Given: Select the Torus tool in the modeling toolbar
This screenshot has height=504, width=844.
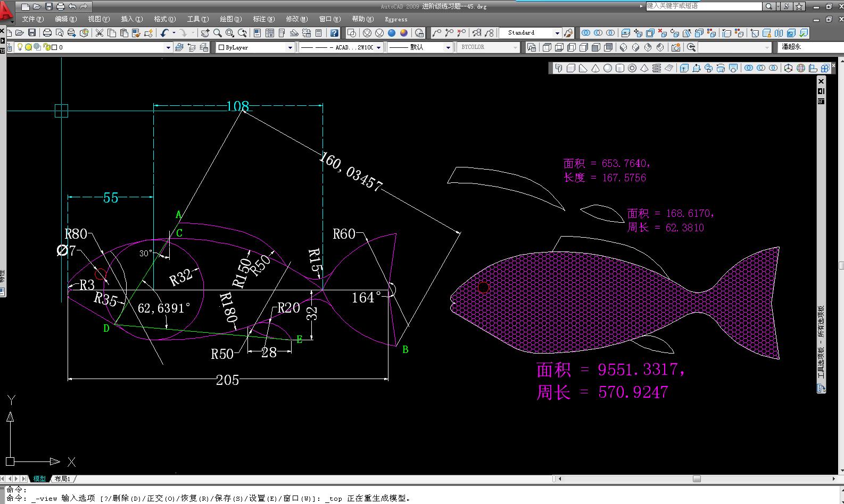Looking at the screenshot, I should pos(632,68).
